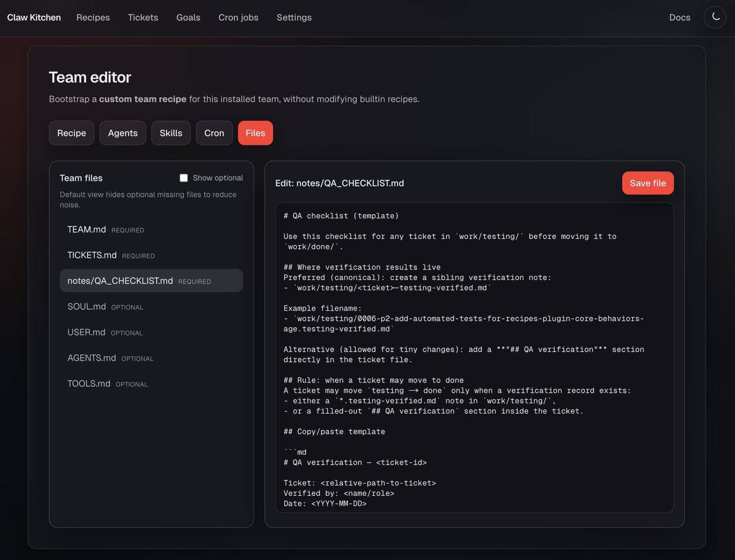Viewport: 735px width, 560px height.
Task: Open TEAM.md in the file list
Action: [x=87, y=230]
